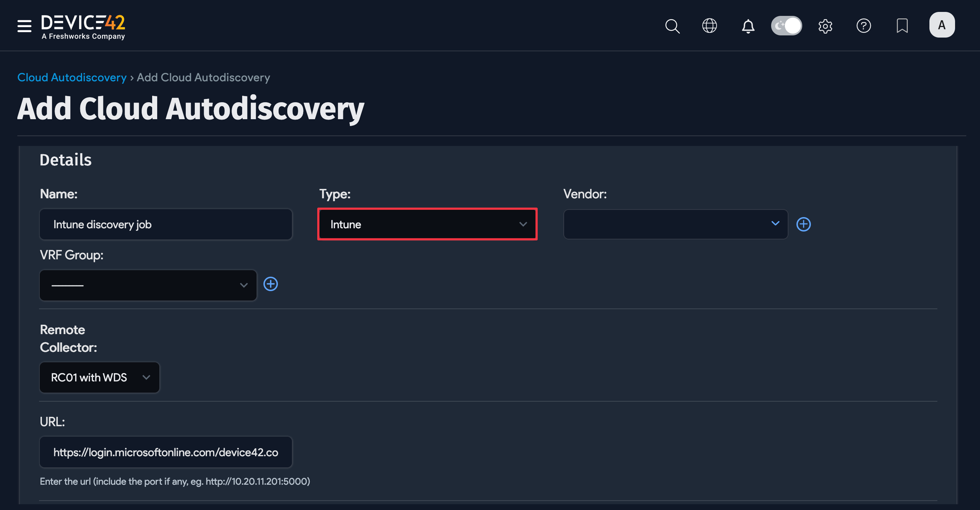
Task: Click the user avatar labeled A
Action: (942, 24)
